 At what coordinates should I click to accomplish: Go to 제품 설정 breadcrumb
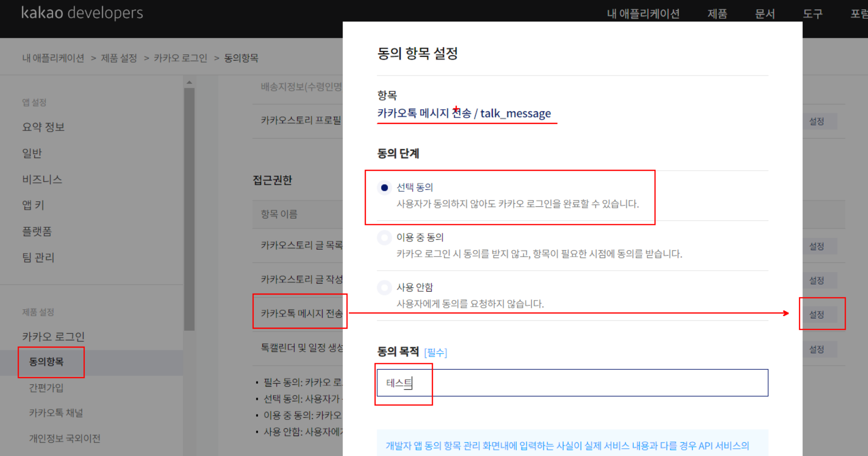(x=119, y=58)
